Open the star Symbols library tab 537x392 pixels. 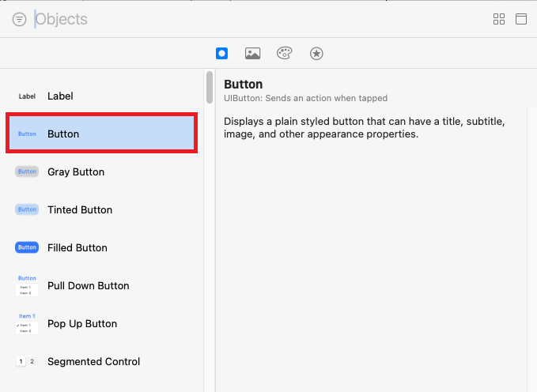(x=316, y=54)
